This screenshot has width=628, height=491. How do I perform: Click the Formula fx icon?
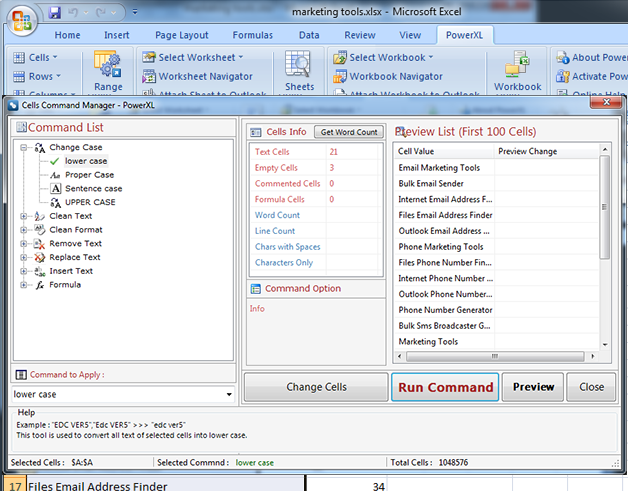pos(39,285)
